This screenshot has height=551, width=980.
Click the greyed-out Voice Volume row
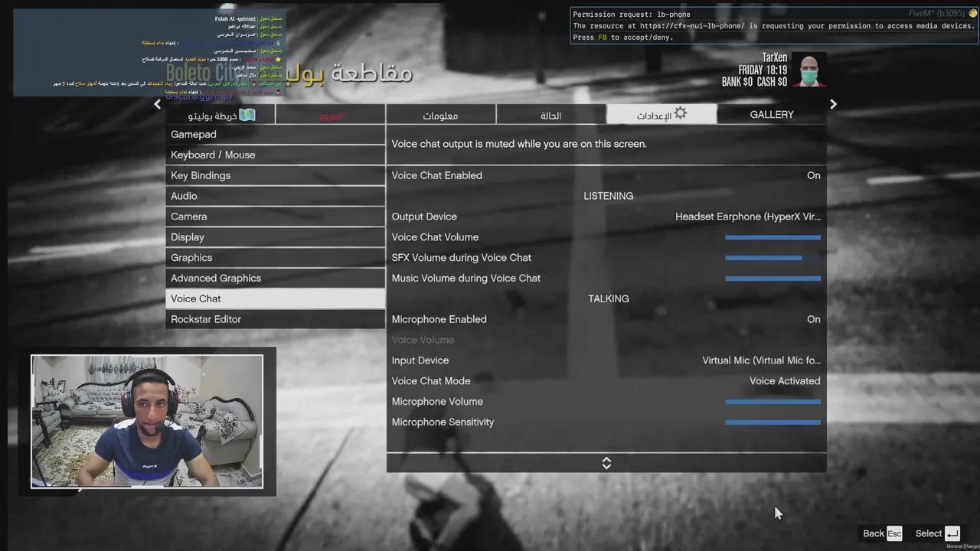[606, 340]
